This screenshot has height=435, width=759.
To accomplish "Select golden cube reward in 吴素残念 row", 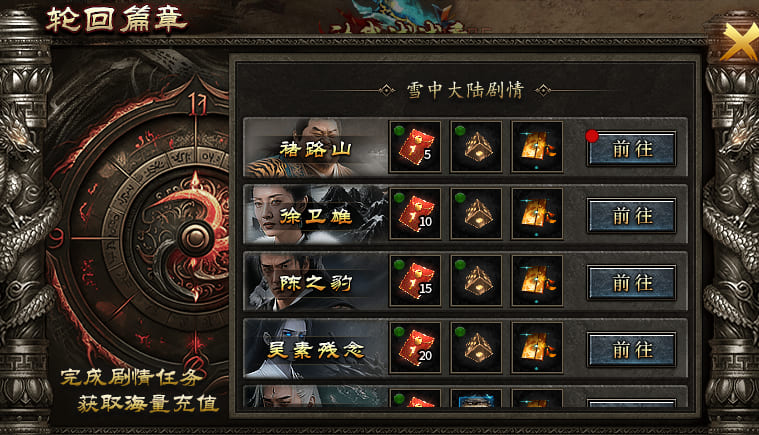I will [476, 348].
